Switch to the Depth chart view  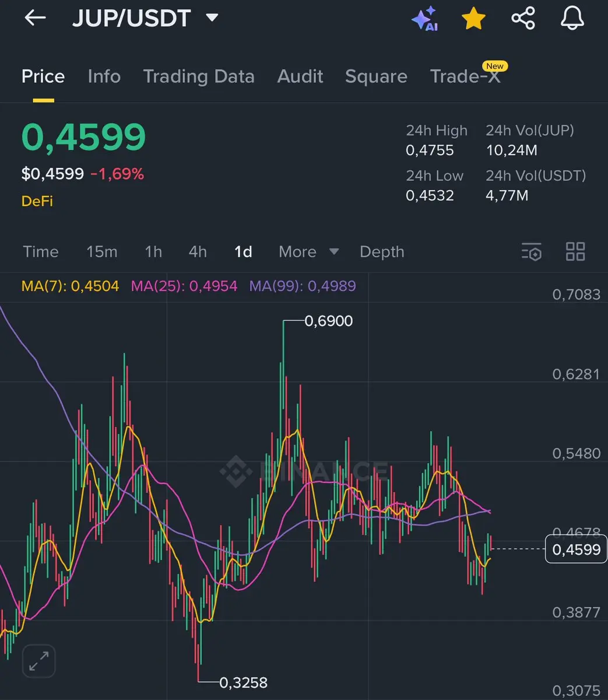click(382, 252)
